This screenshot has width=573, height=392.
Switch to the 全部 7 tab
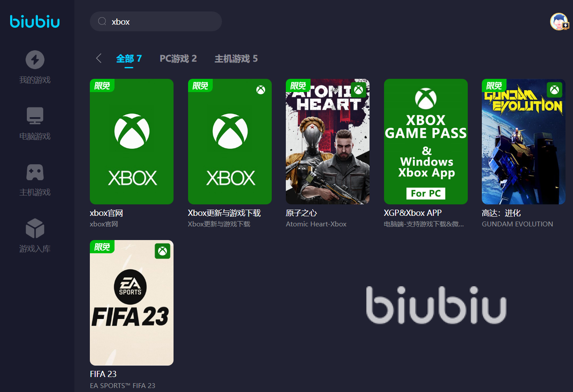(x=129, y=59)
